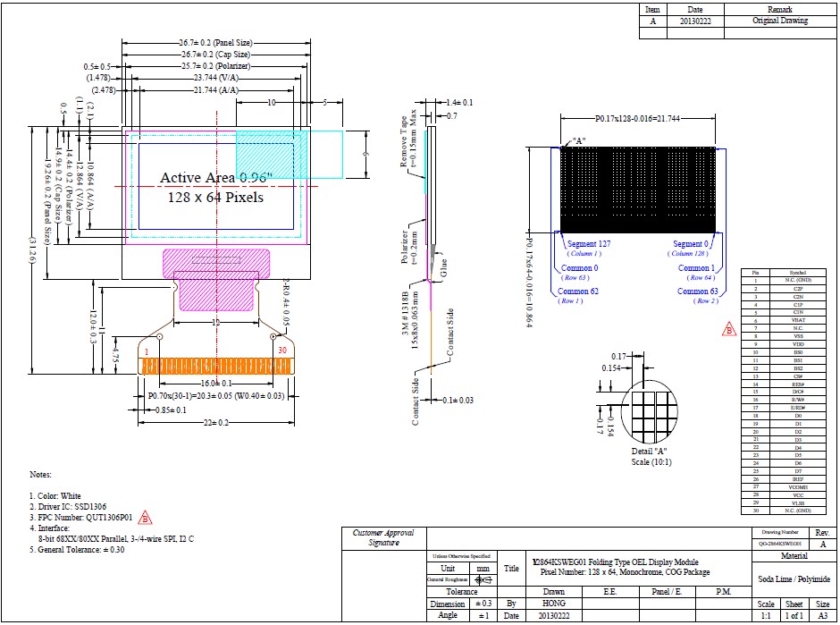The width and height of the screenshot is (840, 625).
Task: Click the 'P0.17x128-0.016=21.744' pixel pitch text
Action: pos(637,118)
